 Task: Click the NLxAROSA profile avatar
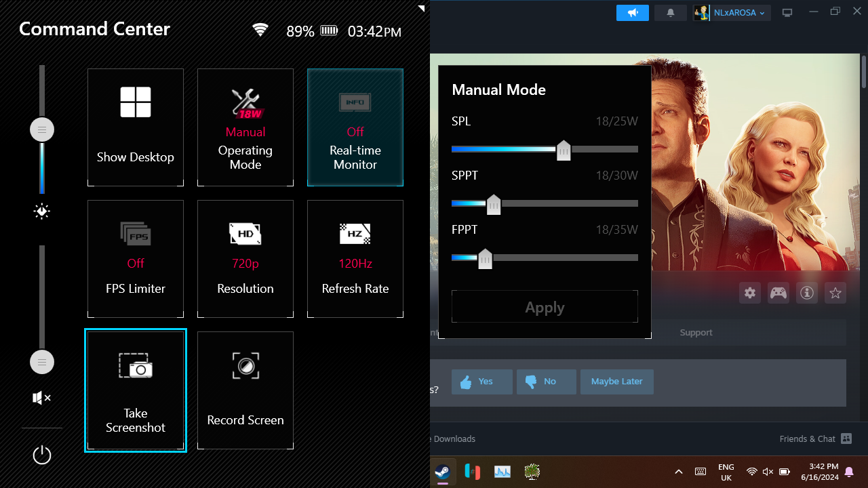click(702, 13)
